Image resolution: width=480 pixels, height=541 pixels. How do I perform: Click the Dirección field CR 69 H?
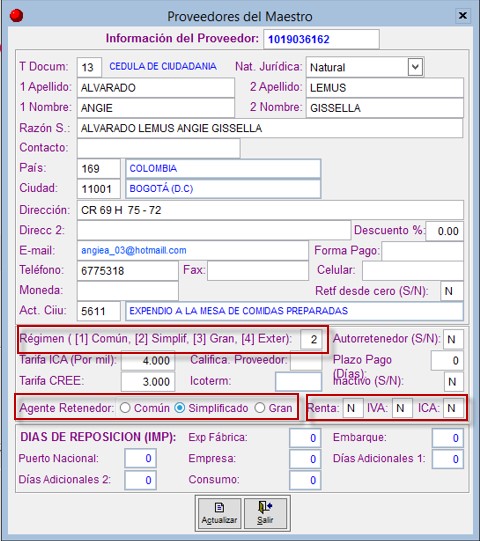coord(270,210)
